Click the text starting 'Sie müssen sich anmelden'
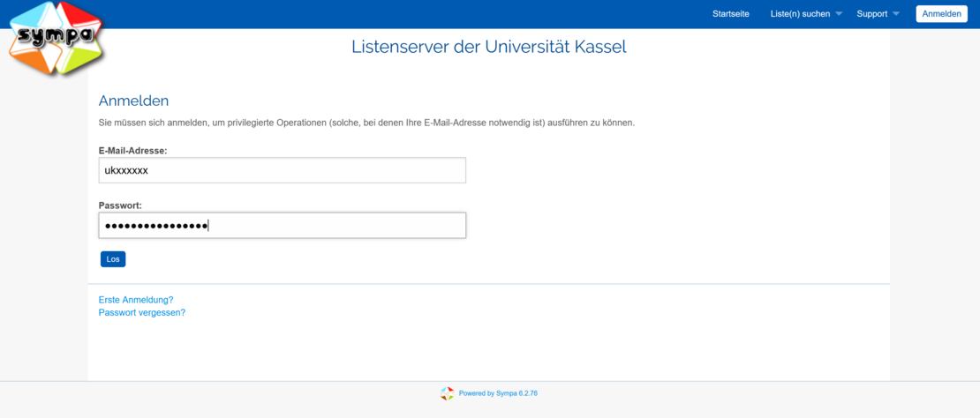This screenshot has width=980, height=418. (x=367, y=123)
